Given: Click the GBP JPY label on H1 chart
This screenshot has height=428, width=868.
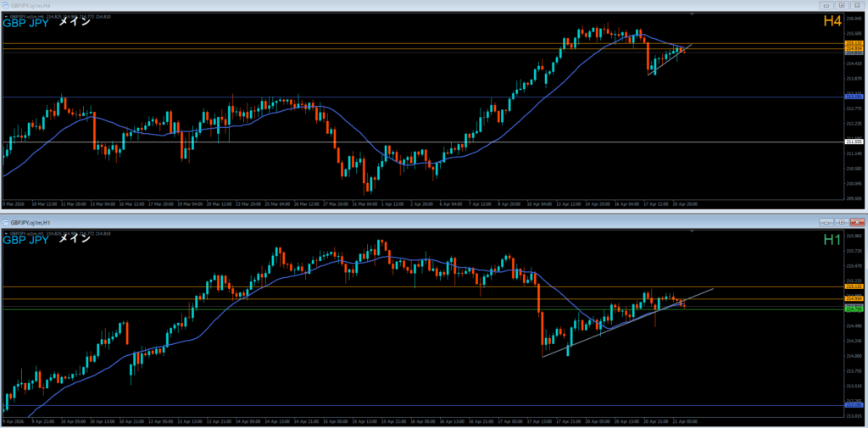Looking at the screenshot, I should pos(26,240).
